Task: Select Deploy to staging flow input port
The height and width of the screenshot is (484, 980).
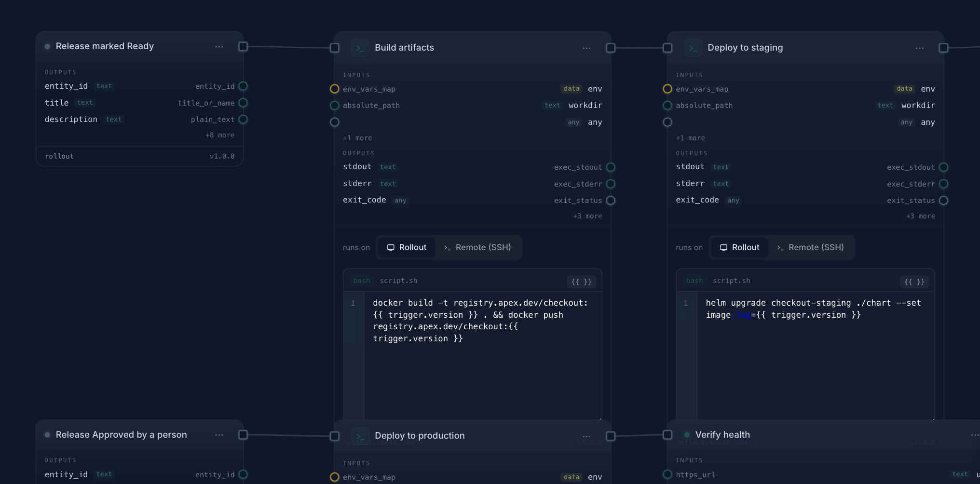Action: click(x=667, y=48)
